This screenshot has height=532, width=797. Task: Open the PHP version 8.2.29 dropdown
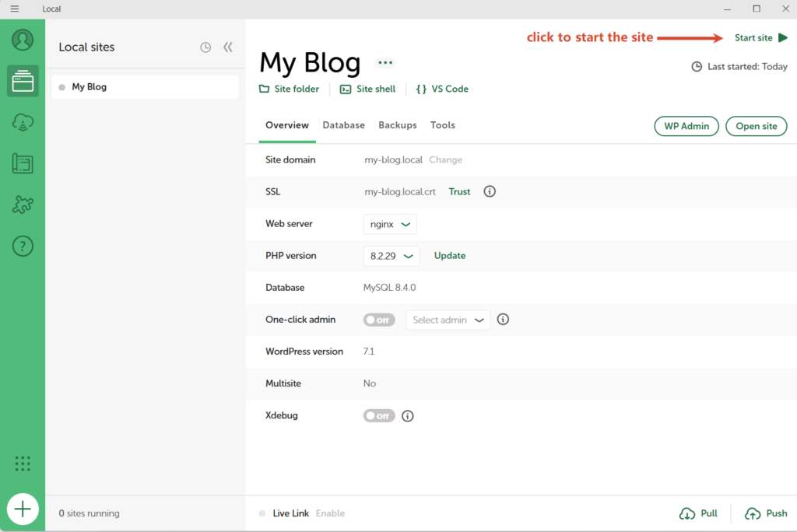(391, 256)
